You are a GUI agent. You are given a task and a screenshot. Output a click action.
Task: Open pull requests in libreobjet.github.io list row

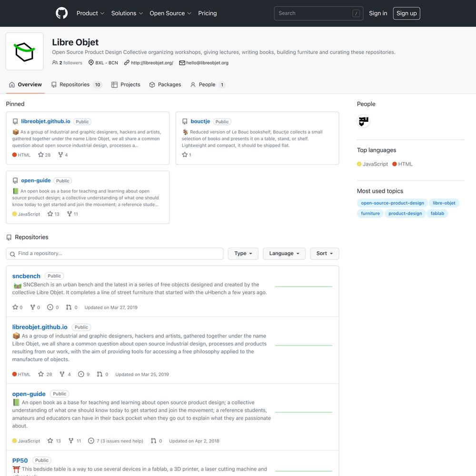103,374
